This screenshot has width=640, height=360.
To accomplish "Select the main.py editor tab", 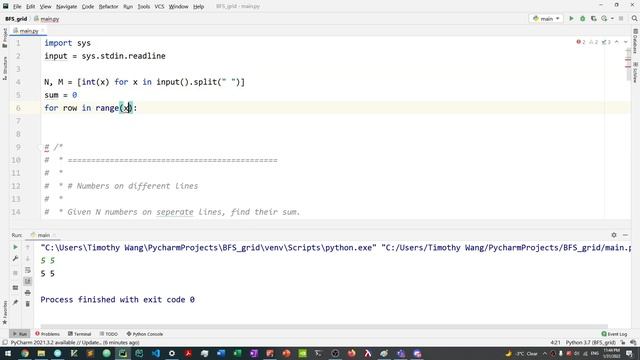I will tap(28, 31).
